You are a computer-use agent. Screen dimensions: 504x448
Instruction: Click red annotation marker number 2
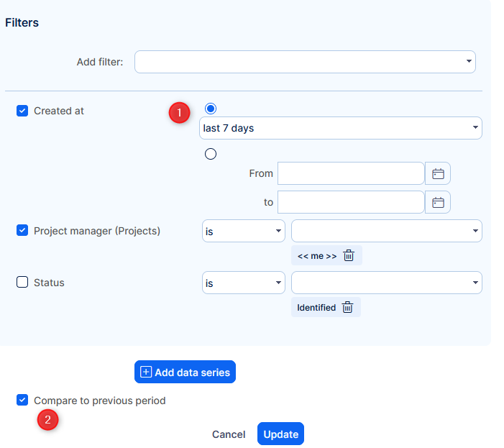point(47,421)
